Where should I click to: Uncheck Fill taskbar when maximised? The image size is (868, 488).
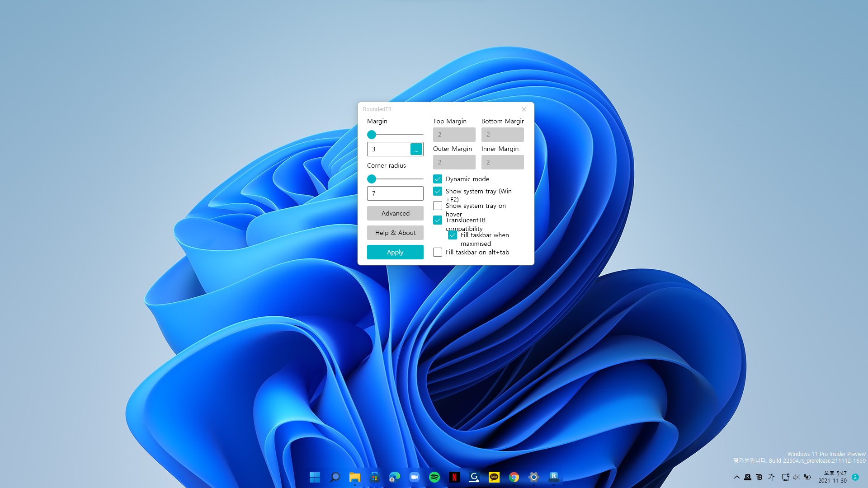453,235
